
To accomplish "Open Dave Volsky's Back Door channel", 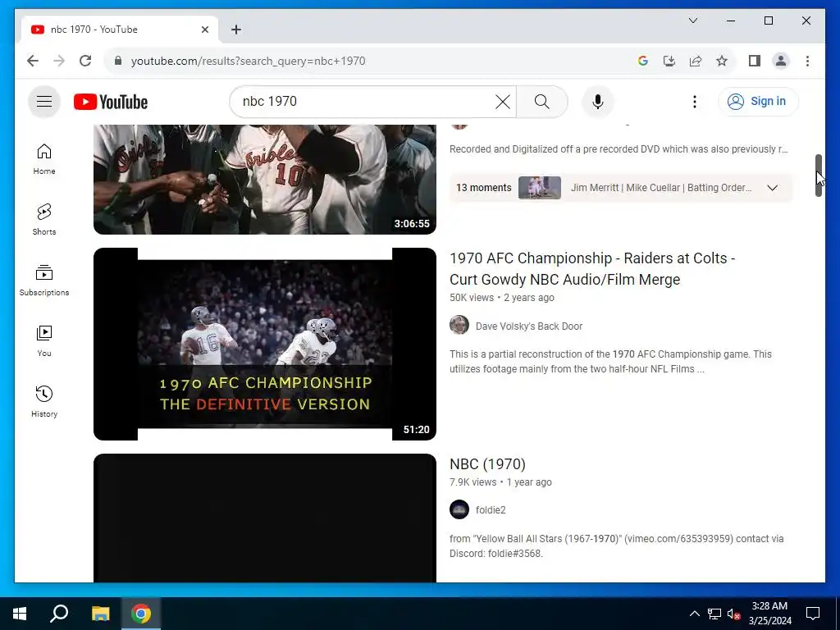I will coord(529,326).
